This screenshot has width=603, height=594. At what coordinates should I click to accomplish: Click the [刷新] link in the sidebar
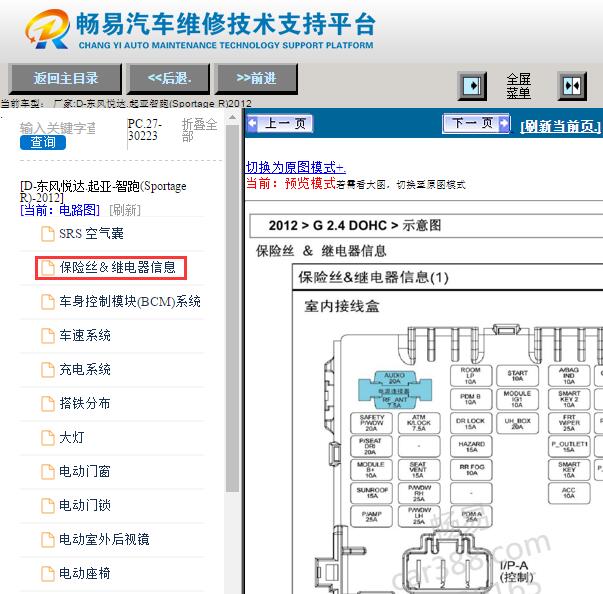click(x=125, y=210)
